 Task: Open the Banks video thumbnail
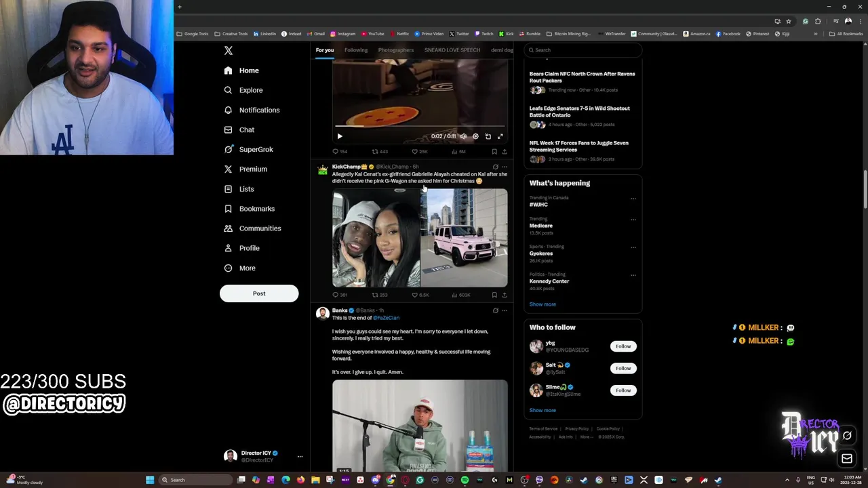(x=420, y=426)
